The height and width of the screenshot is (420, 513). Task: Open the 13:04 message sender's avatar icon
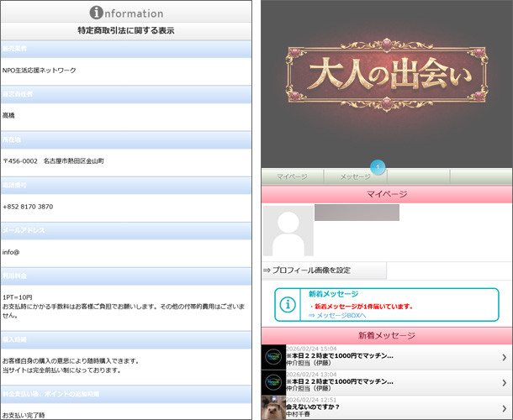pyautogui.click(x=273, y=381)
